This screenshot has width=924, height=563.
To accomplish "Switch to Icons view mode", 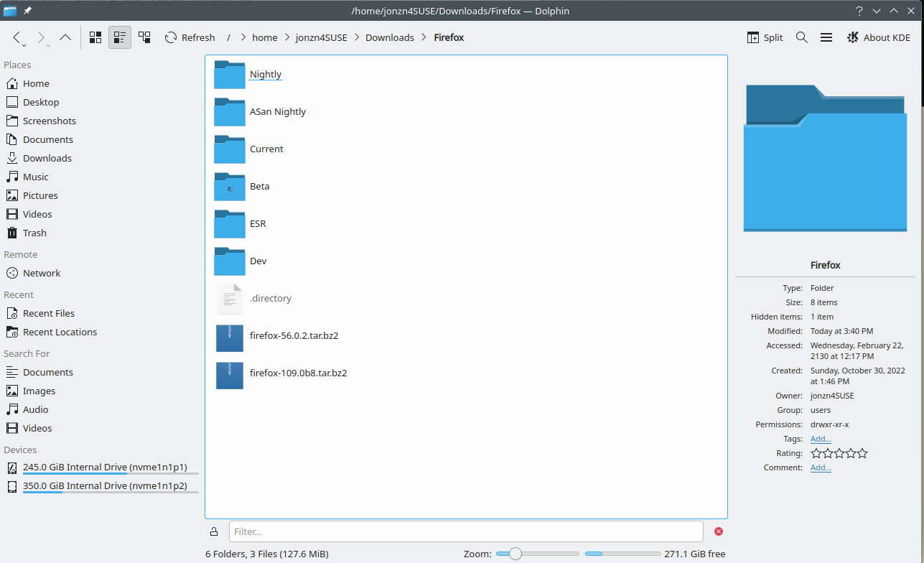I will [95, 37].
